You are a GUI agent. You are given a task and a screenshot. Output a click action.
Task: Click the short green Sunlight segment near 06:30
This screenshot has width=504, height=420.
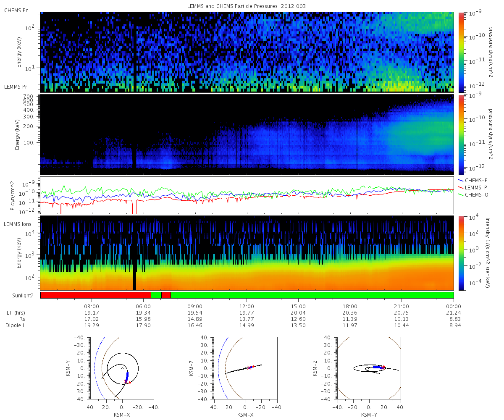click(x=156, y=295)
